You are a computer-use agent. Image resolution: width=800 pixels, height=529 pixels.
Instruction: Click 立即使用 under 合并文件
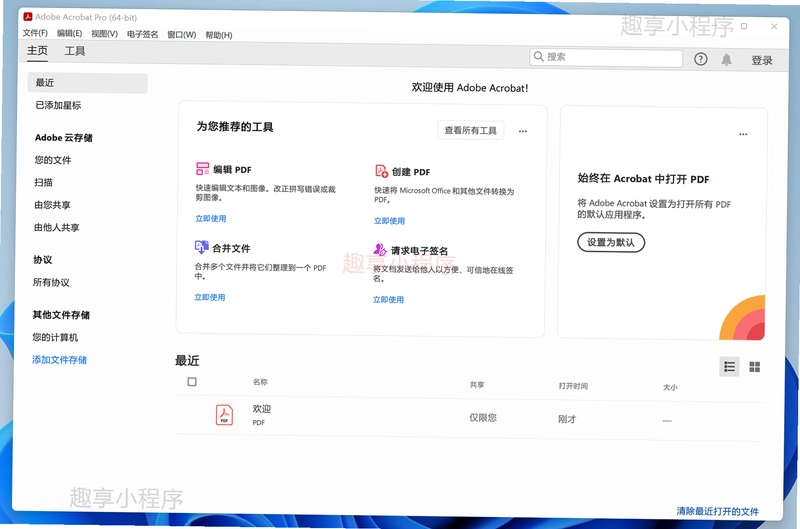pyautogui.click(x=210, y=297)
